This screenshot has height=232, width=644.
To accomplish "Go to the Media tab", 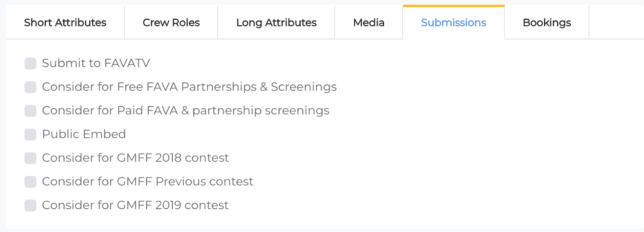I will coord(369,23).
